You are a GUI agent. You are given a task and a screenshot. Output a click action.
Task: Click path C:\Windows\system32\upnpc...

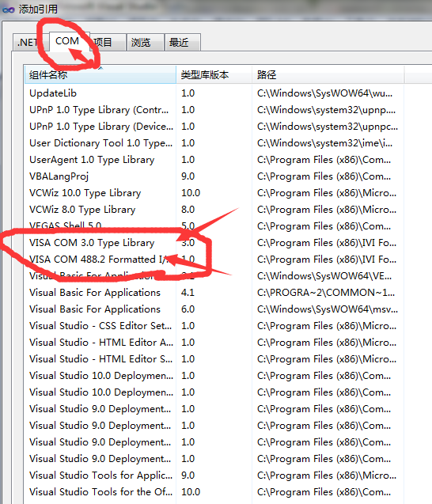click(x=328, y=127)
